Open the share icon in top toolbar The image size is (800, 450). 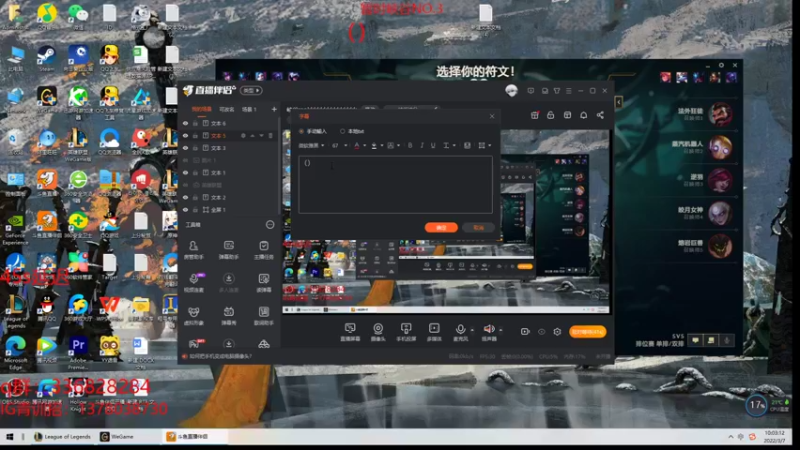(601, 115)
